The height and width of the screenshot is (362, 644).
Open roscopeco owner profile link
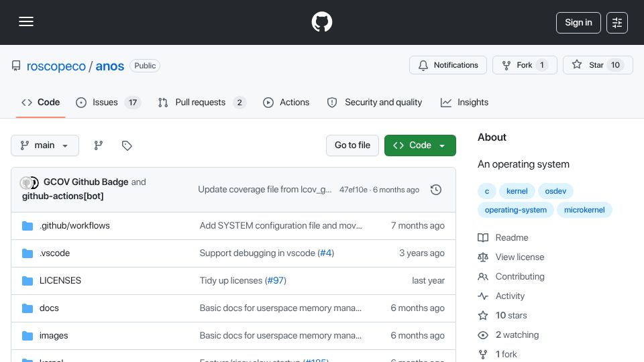click(x=56, y=66)
